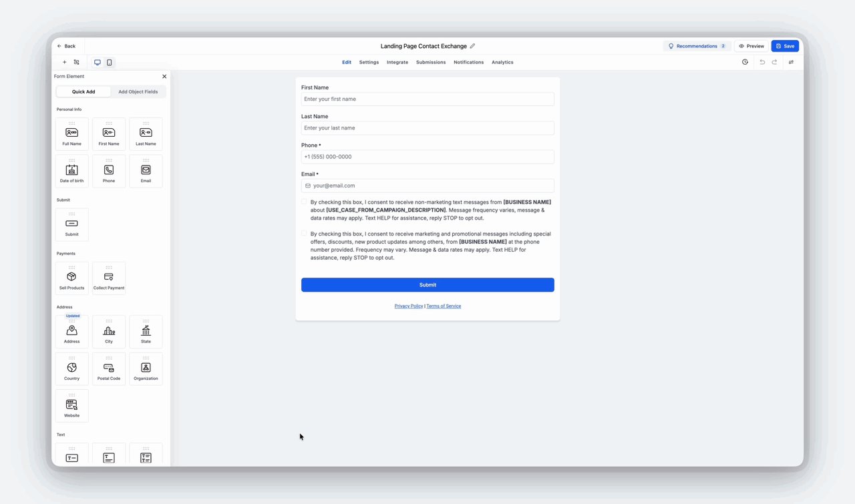Add the Organization element
The height and width of the screenshot is (504, 855).
(146, 369)
